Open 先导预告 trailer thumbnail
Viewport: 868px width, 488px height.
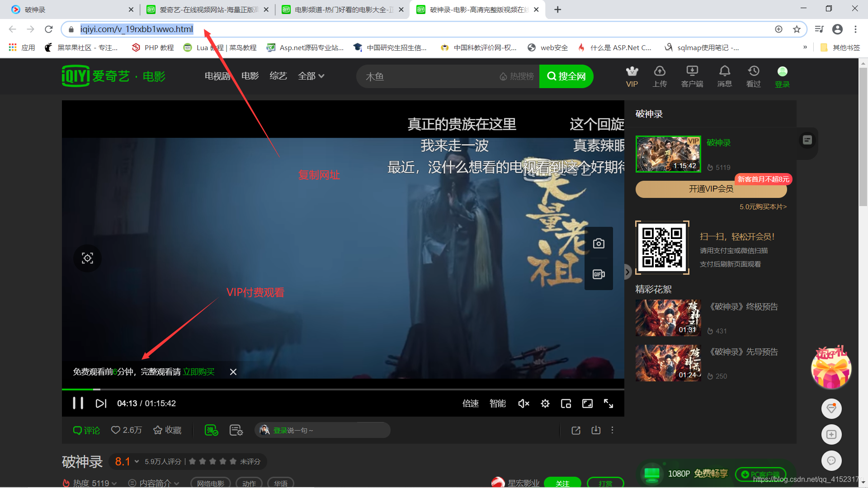coord(668,363)
